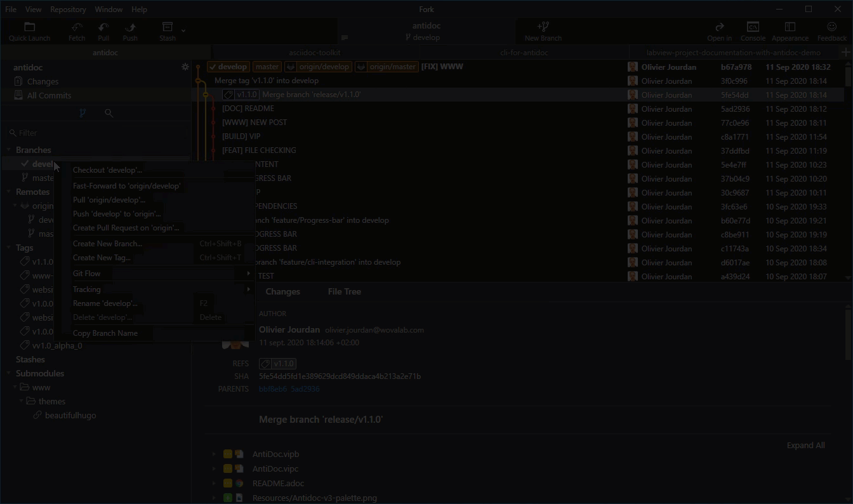
Task: Collapse the themes folder in Submodules
Action: coord(22,401)
